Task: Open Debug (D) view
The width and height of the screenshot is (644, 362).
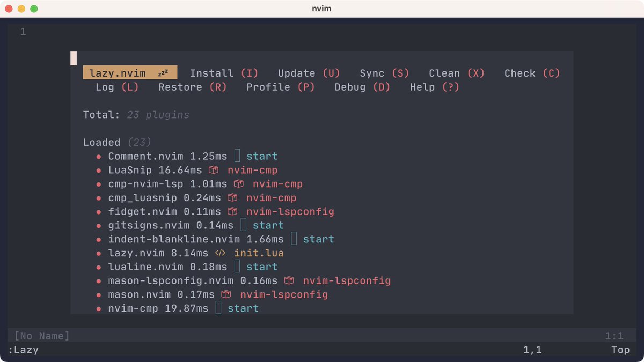Action: tap(362, 87)
